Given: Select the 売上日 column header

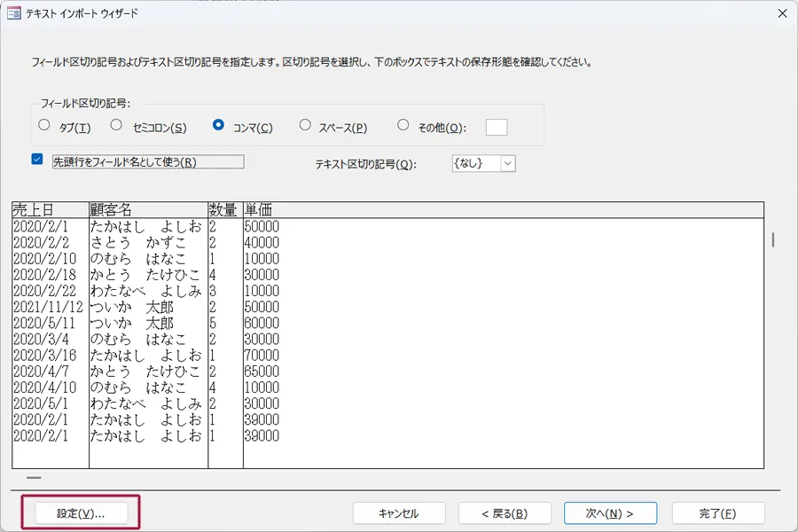Looking at the screenshot, I should [x=50, y=210].
